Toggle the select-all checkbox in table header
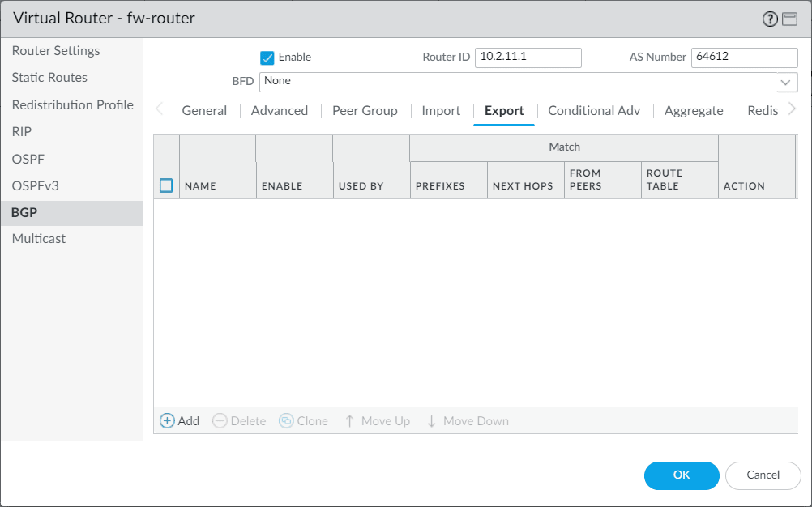 click(166, 185)
